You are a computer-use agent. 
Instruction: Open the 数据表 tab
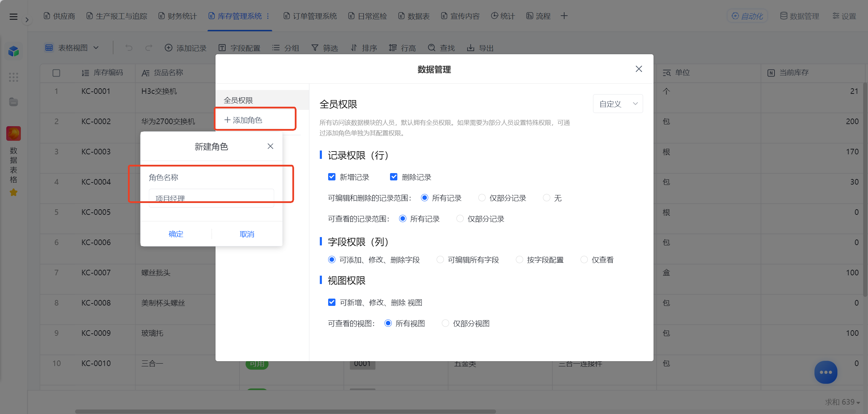[414, 16]
